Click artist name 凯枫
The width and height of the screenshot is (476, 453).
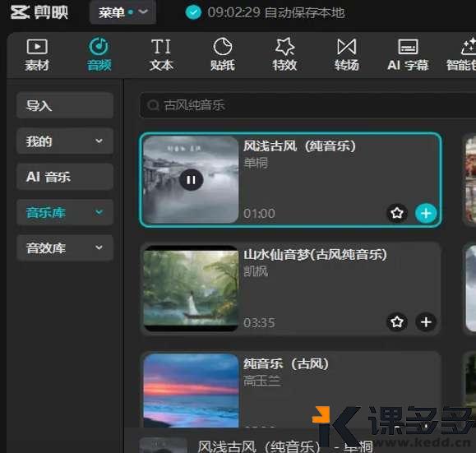tap(256, 271)
